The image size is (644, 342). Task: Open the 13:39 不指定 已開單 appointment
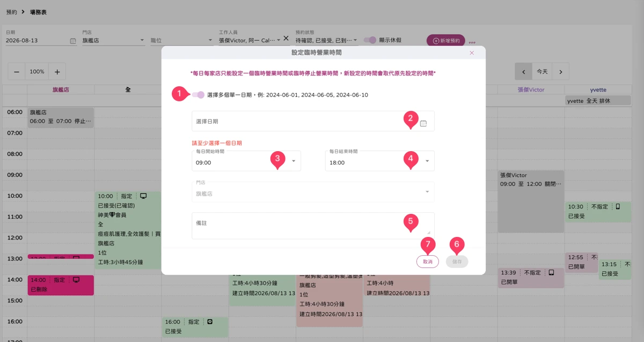coord(531,278)
